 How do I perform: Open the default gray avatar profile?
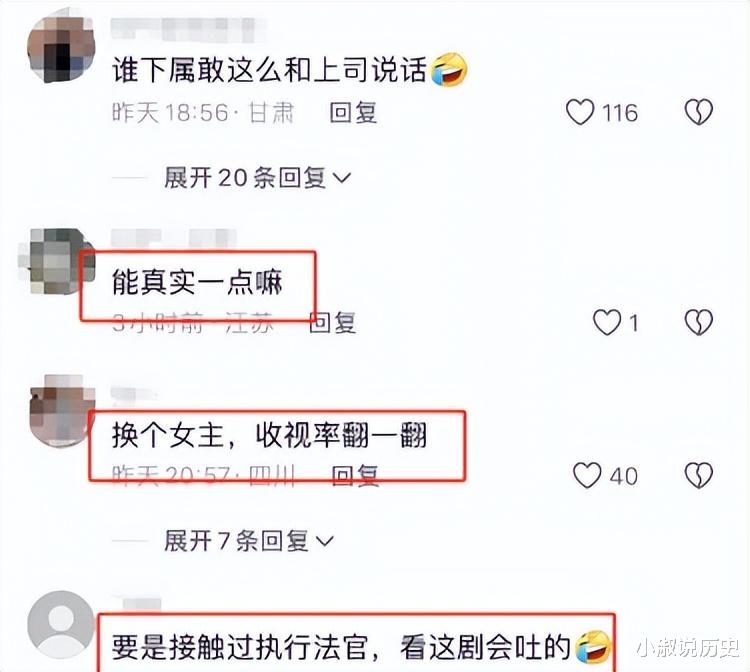(61, 624)
